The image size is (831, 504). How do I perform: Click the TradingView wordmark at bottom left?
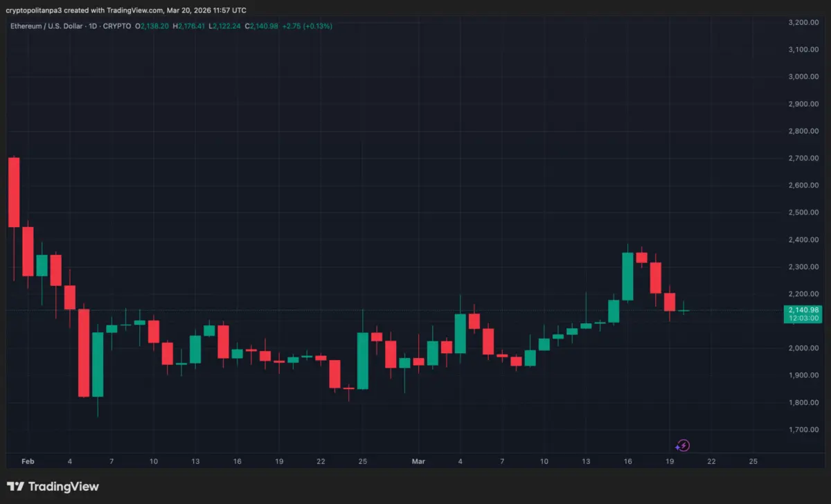[x=63, y=487]
